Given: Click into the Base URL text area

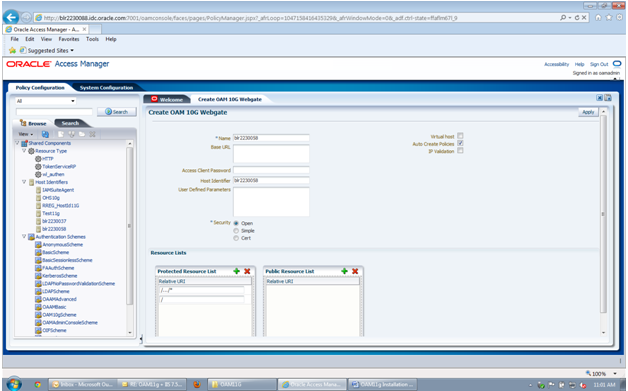Looking at the screenshot, I should click(x=271, y=153).
